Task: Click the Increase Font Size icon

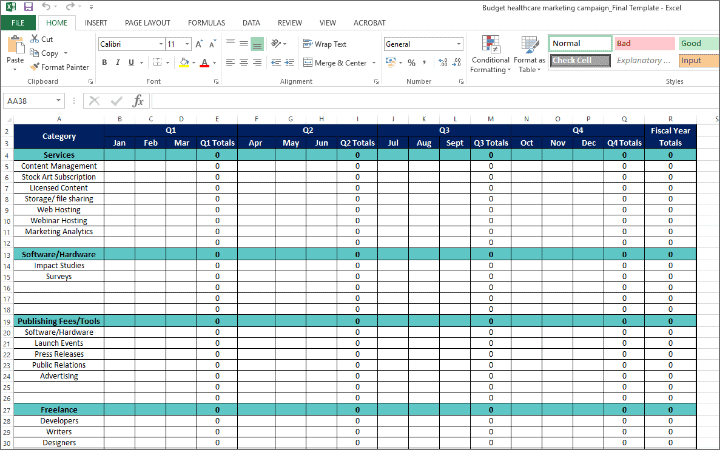Action: tap(200, 44)
